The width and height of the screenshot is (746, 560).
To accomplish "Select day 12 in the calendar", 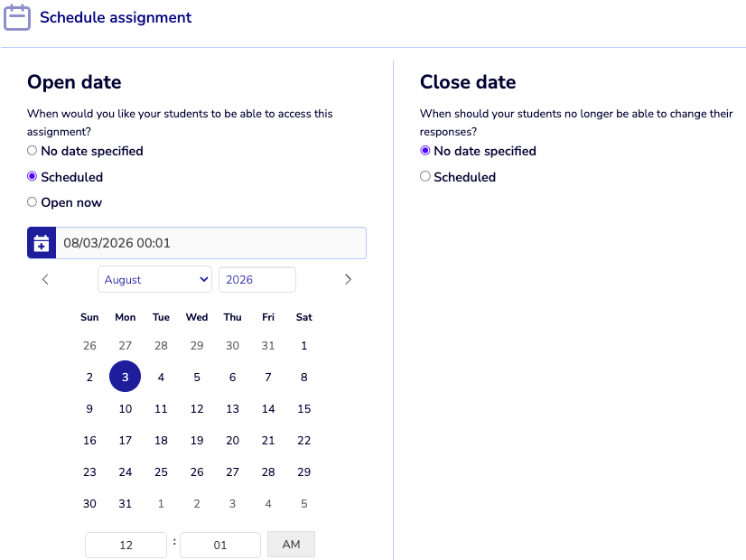I will pyautogui.click(x=197, y=408).
